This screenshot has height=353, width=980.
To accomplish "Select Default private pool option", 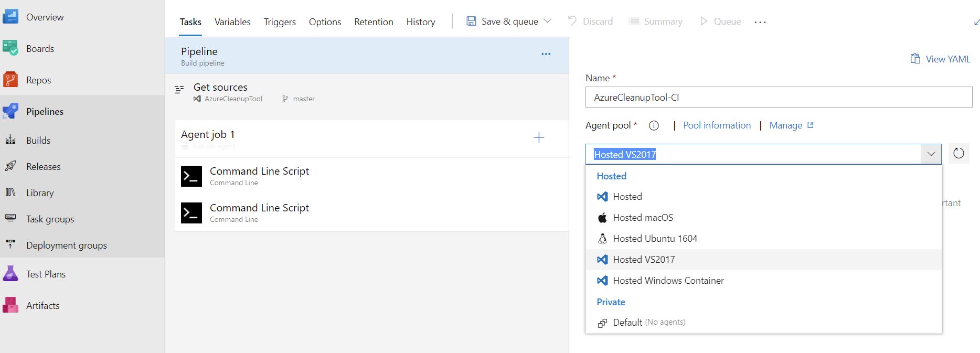I will pos(763,323).
